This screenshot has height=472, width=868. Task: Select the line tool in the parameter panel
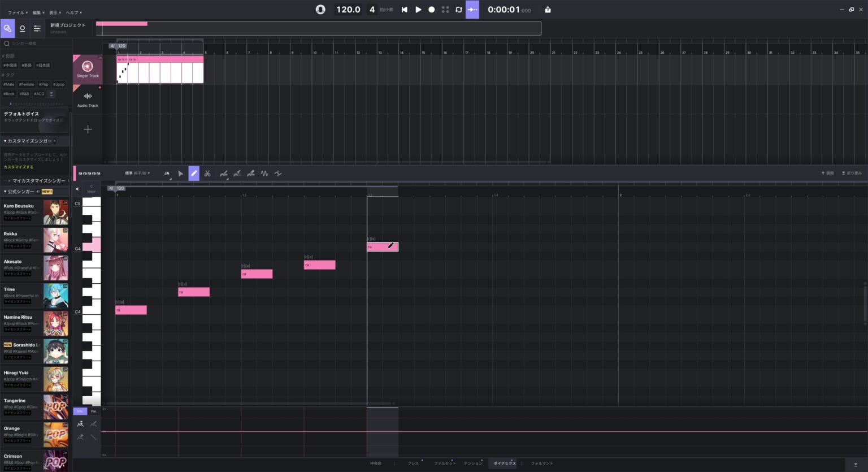click(x=93, y=437)
